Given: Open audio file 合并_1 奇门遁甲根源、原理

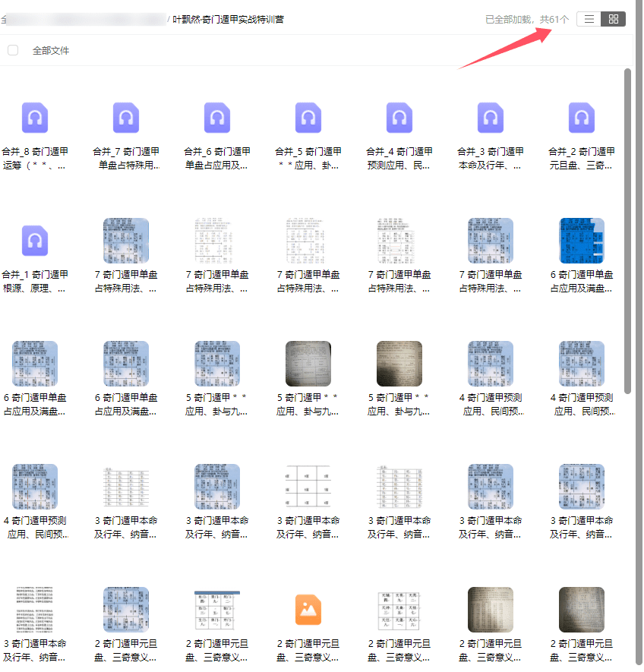Looking at the screenshot, I should (35, 241).
